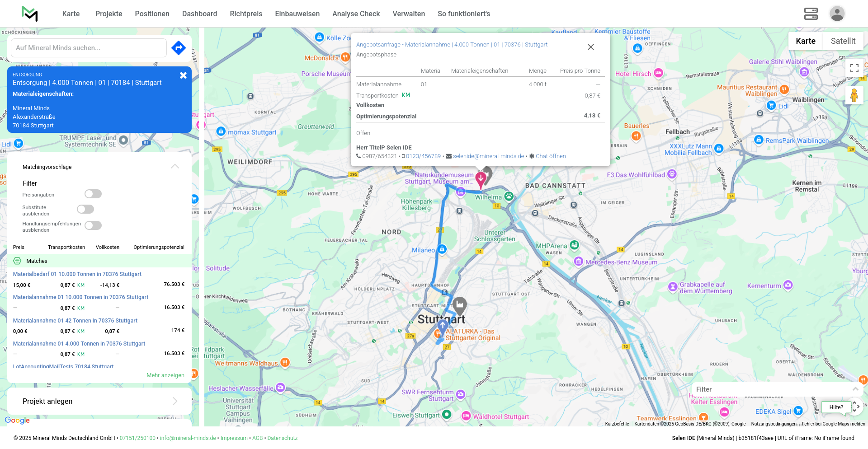Collapse the Matchingvorschläge panel
This screenshot has width=868, height=449.
[x=175, y=167]
